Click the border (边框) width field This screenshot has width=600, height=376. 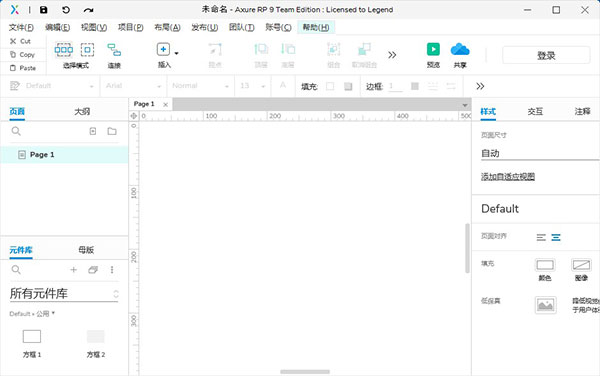[x=396, y=86]
